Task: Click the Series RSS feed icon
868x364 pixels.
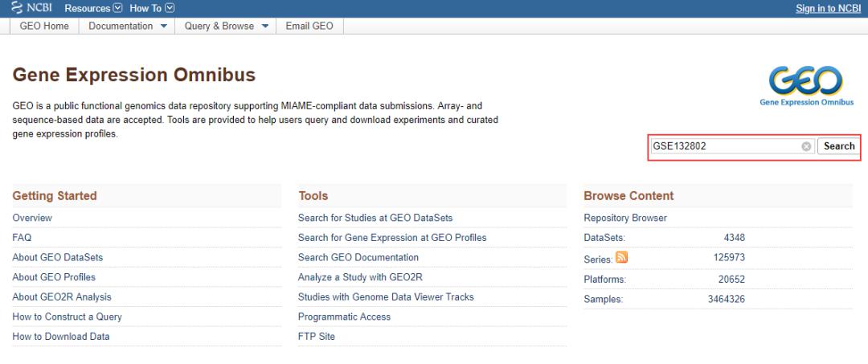Action: [x=621, y=257]
